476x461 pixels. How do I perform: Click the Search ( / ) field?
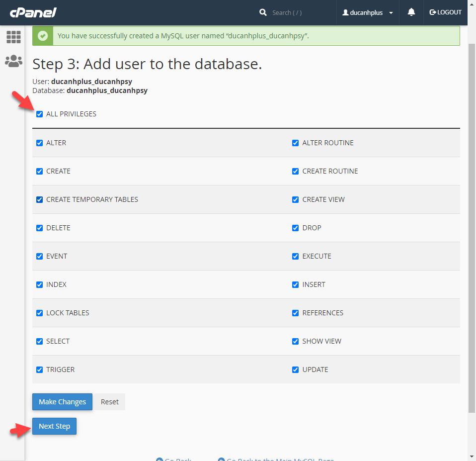[288, 12]
